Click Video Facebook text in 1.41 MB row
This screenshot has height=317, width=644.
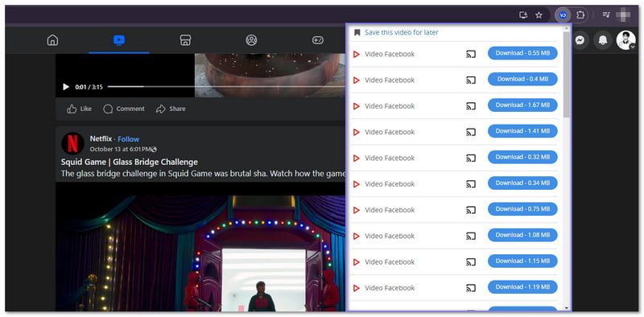390,132
